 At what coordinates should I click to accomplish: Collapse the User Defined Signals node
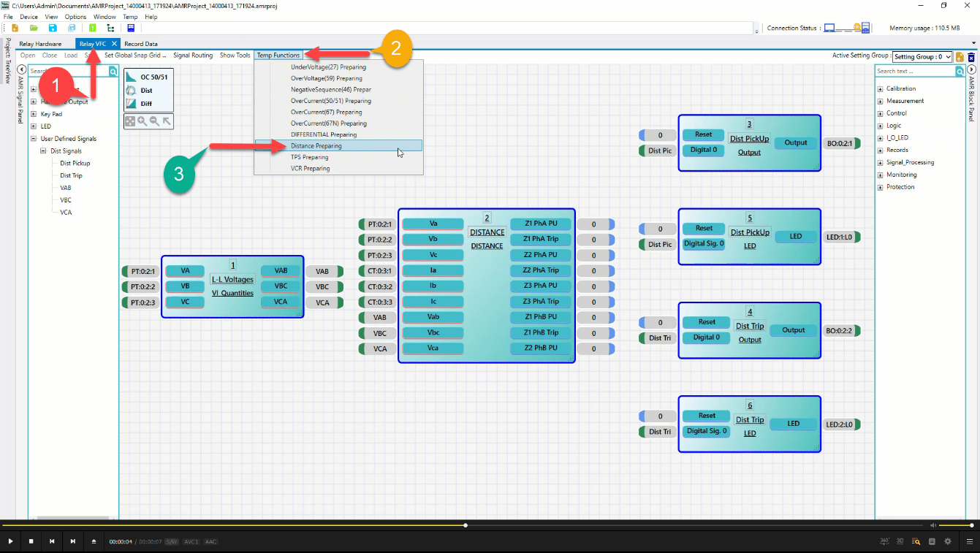(34, 139)
